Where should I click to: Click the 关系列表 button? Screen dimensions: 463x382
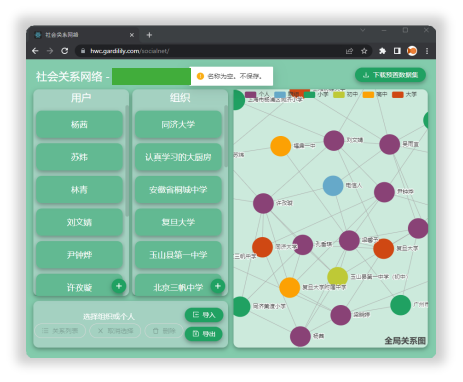(60, 331)
